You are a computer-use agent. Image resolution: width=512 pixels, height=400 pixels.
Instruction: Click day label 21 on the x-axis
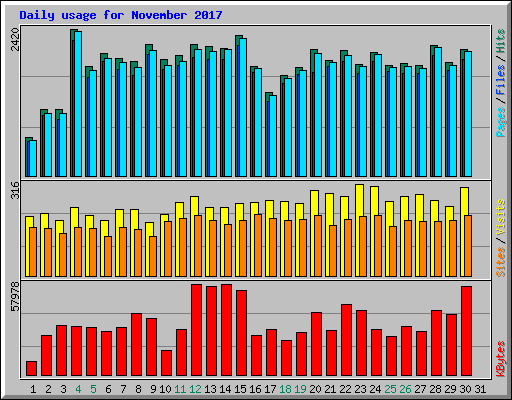pos(330,389)
